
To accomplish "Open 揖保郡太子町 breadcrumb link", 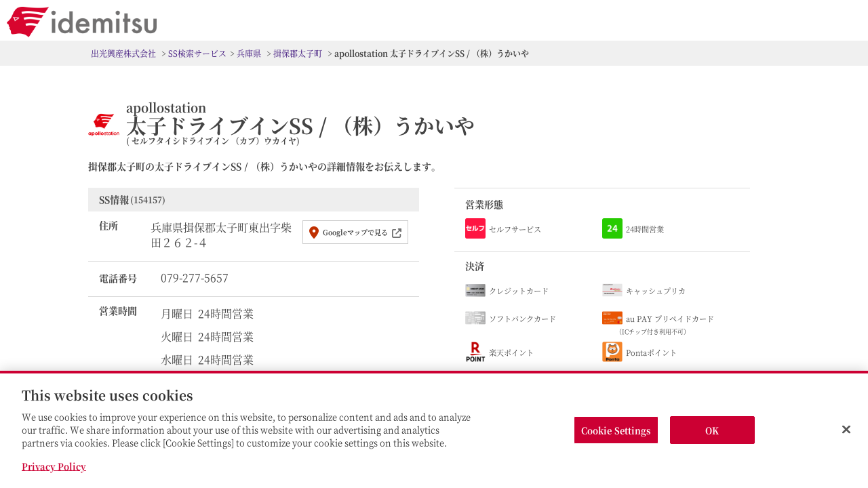I will [x=298, y=54].
